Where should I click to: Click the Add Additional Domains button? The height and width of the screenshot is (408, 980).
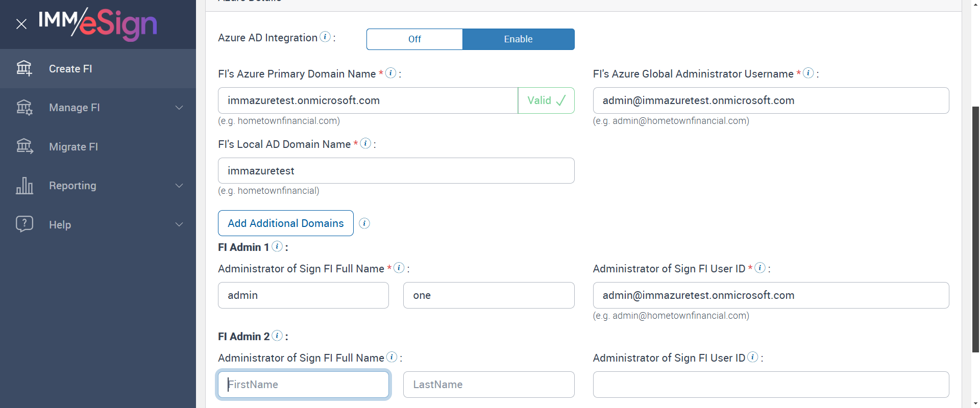click(285, 223)
